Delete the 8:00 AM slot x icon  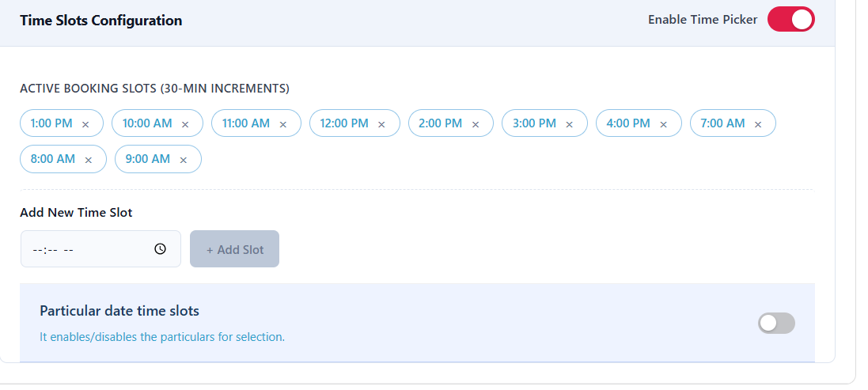click(88, 160)
